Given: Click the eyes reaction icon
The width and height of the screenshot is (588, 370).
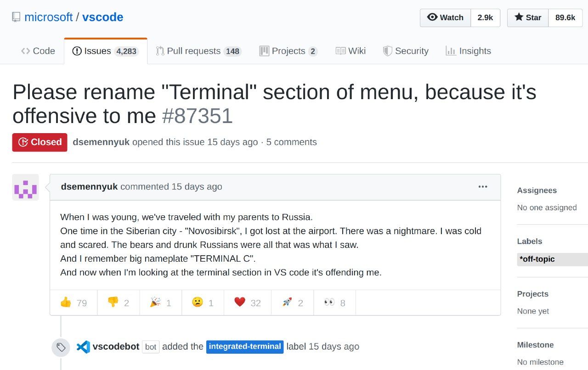Looking at the screenshot, I should (x=329, y=302).
